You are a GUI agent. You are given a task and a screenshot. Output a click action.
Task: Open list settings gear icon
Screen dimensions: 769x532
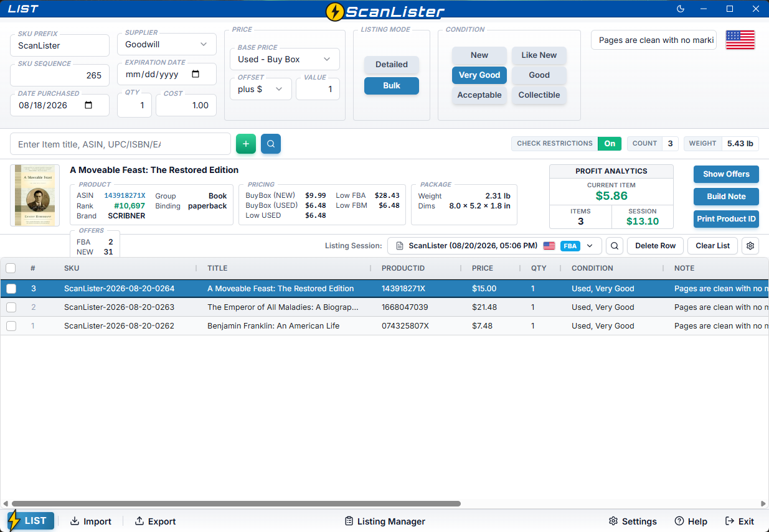coord(750,246)
